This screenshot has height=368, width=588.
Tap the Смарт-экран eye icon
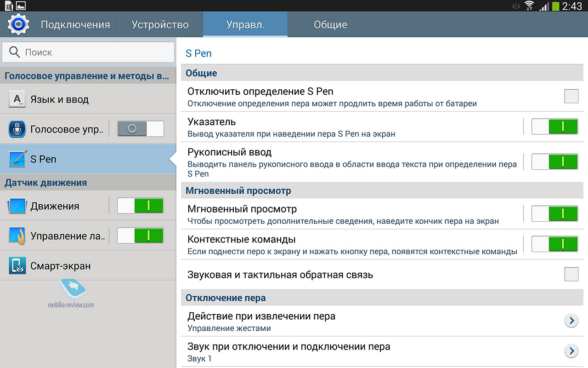pos(17,266)
